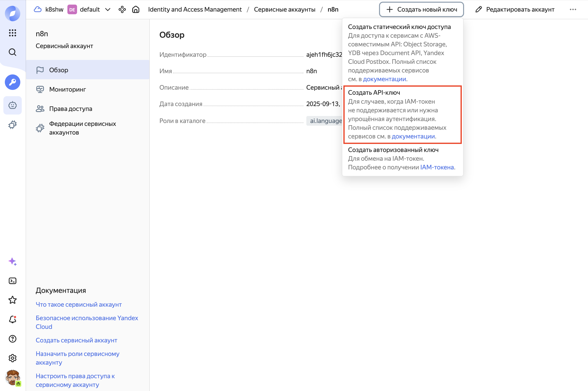Open Что такое сервисный аккаунт link
This screenshot has height=391, width=588.
[x=79, y=304]
